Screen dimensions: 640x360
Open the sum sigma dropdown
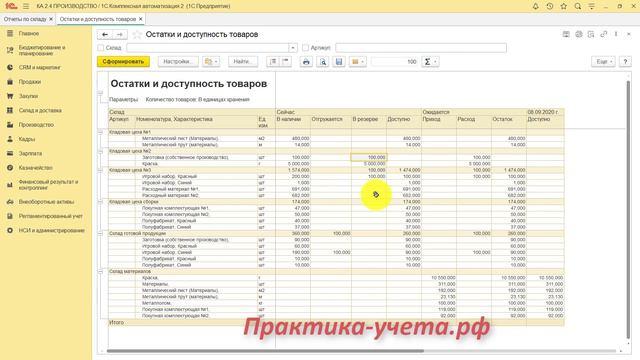(x=430, y=62)
